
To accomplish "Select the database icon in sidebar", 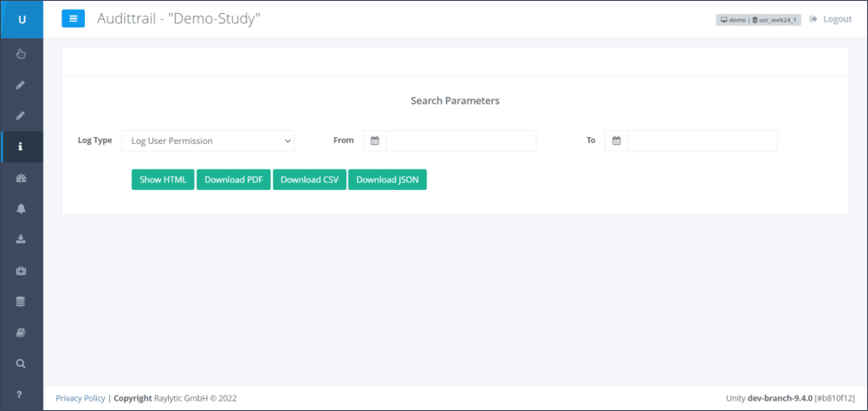I will (21, 302).
